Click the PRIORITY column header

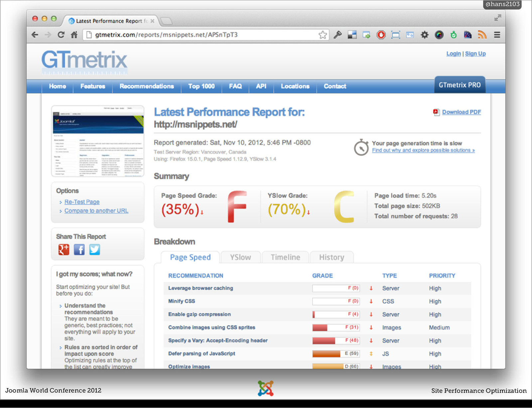442,276
